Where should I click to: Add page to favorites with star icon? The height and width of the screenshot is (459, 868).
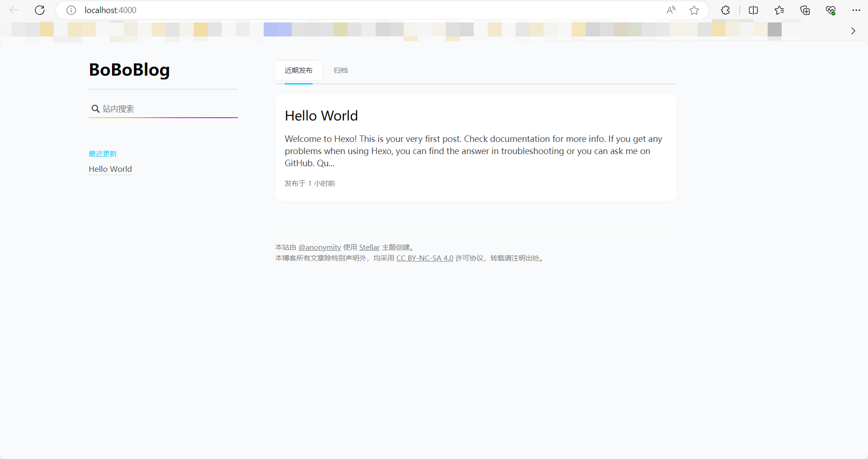click(694, 10)
